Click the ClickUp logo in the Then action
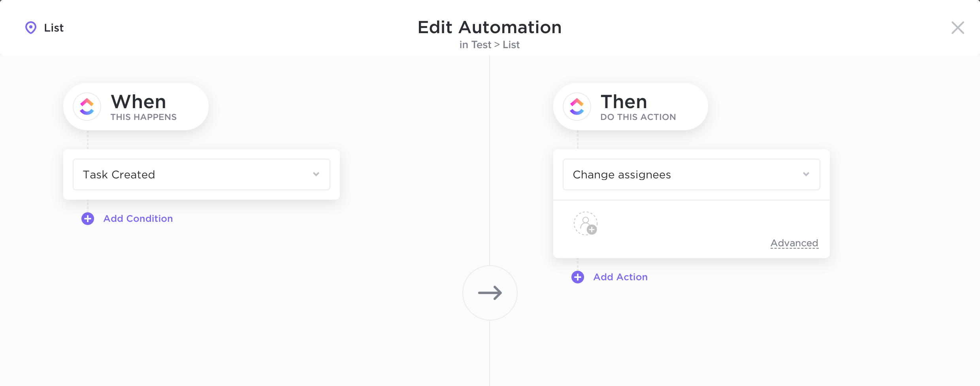The image size is (980, 386). (x=577, y=107)
